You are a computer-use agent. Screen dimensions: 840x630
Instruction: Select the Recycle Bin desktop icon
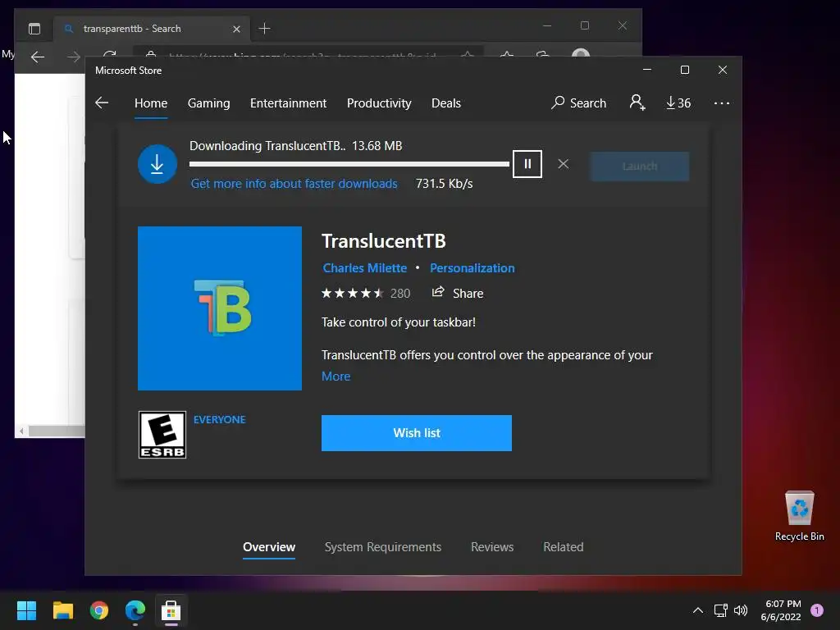click(800, 516)
